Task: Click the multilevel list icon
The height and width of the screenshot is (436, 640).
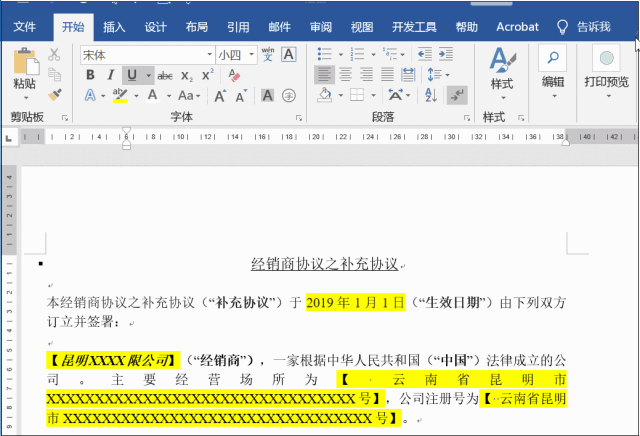Action: (390, 54)
